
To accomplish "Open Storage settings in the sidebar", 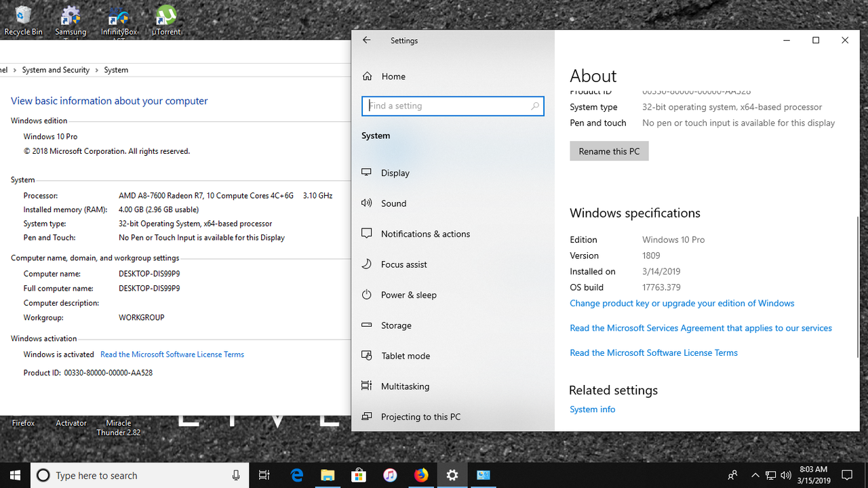I will [396, 325].
